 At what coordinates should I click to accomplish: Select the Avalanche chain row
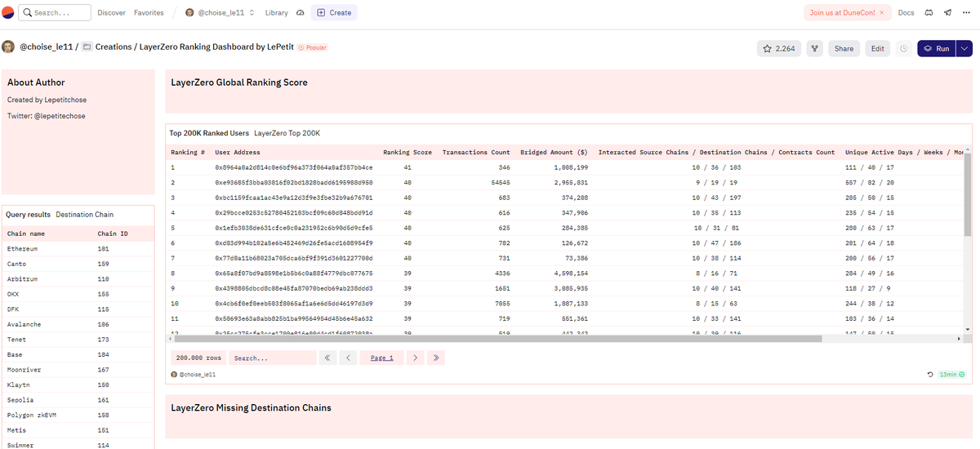78,324
